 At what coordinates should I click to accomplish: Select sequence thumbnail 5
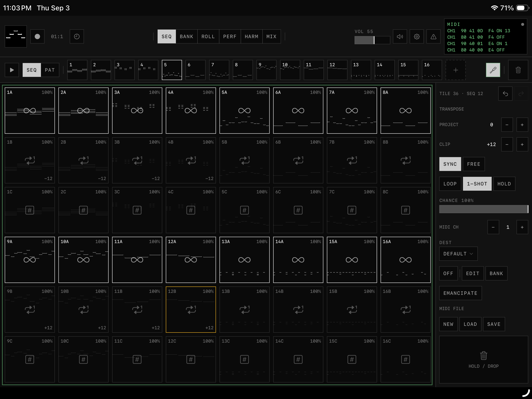point(172,70)
